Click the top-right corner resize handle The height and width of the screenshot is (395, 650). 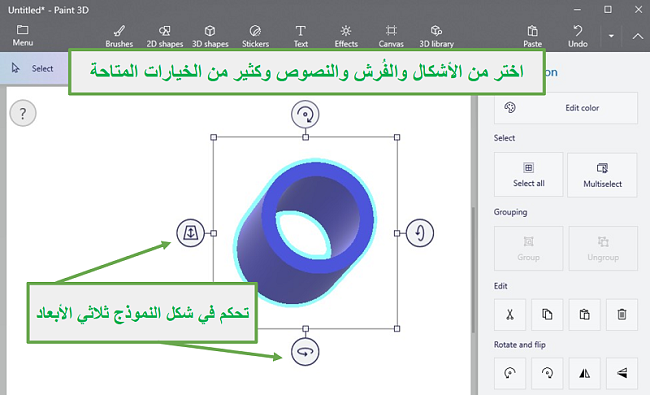tap(397, 137)
